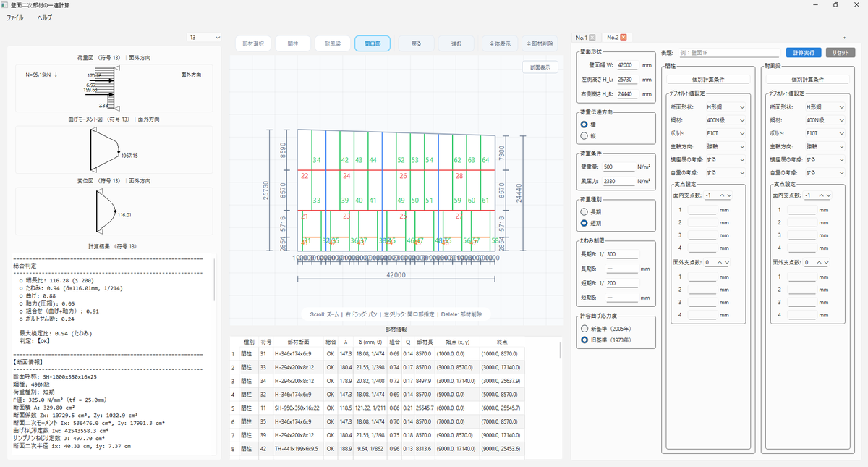Open the ファイル menu
The width and height of the screenshot is (868, 467).
(x=15, y=17)
